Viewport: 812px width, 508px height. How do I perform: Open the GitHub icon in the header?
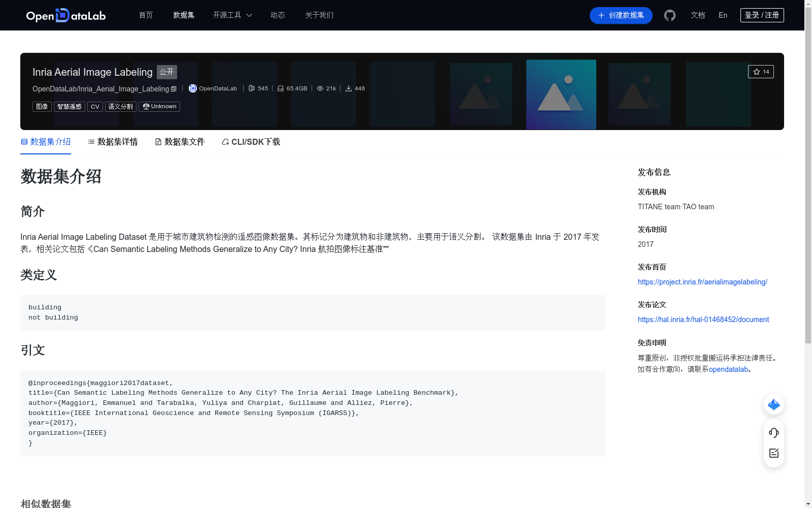(670, 15)
